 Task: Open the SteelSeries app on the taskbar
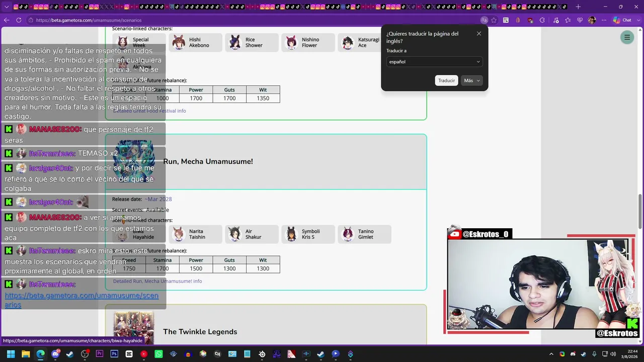[x=262, y=354]
